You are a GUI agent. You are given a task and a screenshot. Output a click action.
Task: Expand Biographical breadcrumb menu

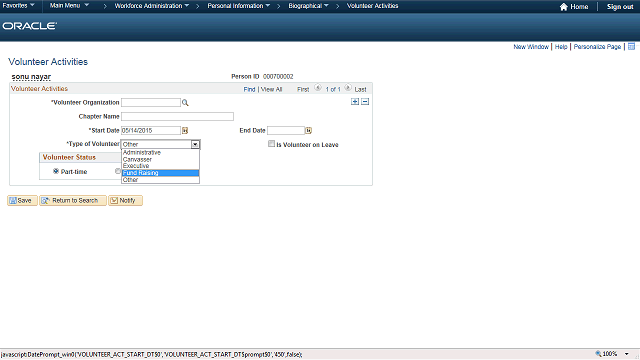308,6
